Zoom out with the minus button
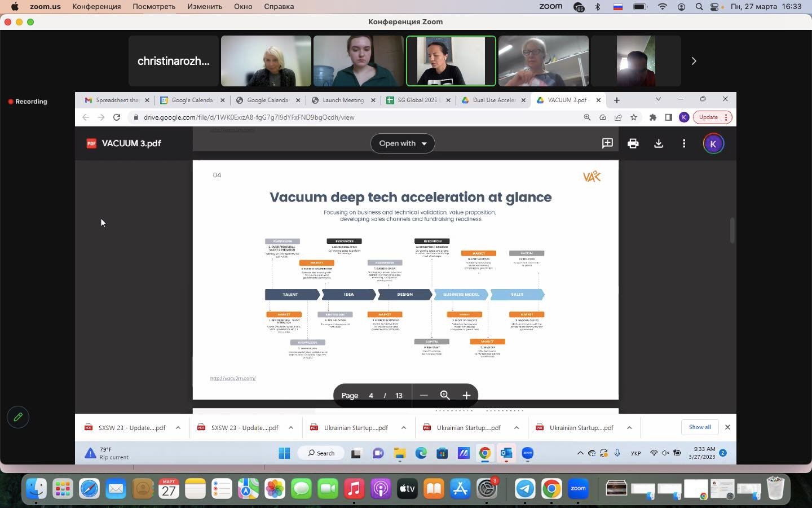Image resolution: width=812 pixels, height=508 pixels. [x=424, y=395]
